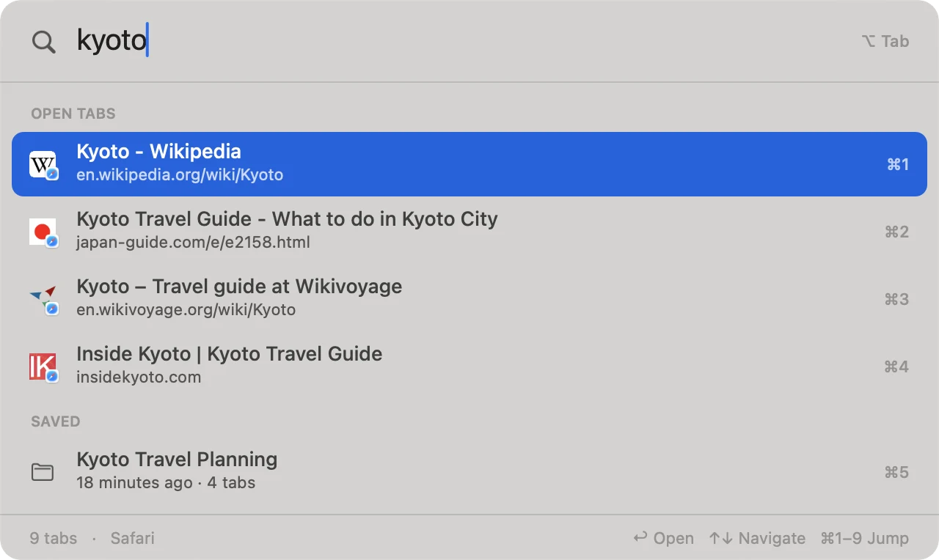Click the 9 tabs count in footer
The width and height of the screenshot is (939, 560).
tap(54, 538)
